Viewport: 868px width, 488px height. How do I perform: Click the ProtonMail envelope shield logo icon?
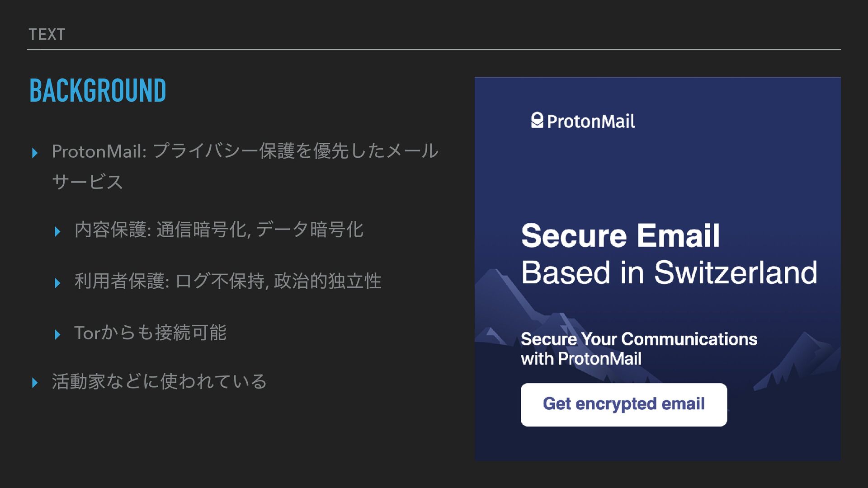click(537, 121)
